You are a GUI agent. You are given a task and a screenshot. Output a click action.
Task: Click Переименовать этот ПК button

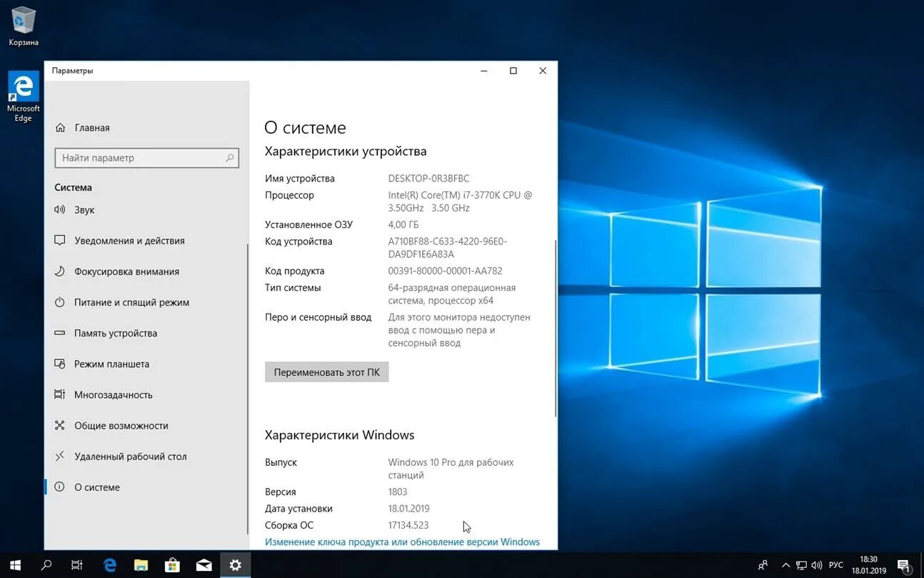[x=326, y=372]
